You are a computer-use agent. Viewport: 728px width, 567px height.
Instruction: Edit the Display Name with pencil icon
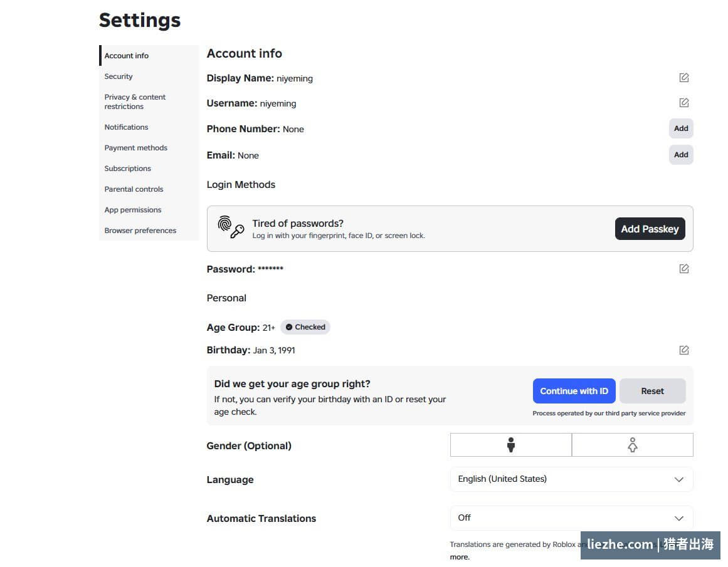(684, 78)
